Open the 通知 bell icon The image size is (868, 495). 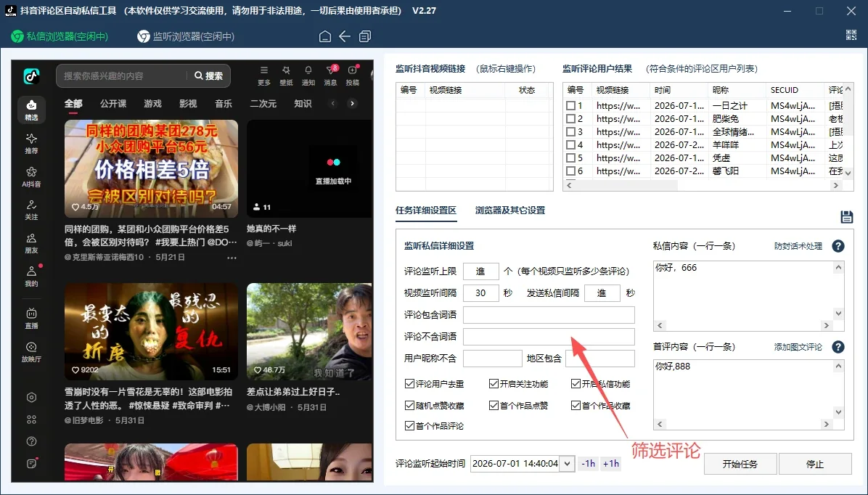click(308, 75)
